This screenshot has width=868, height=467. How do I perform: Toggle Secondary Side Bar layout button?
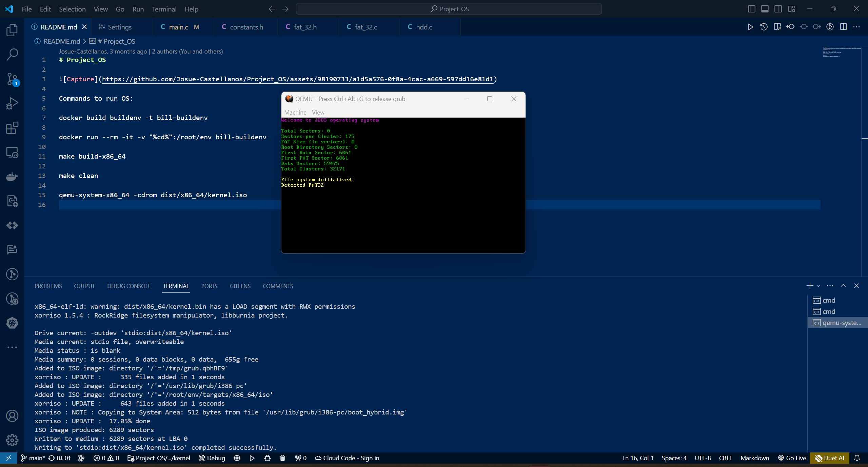778,9
